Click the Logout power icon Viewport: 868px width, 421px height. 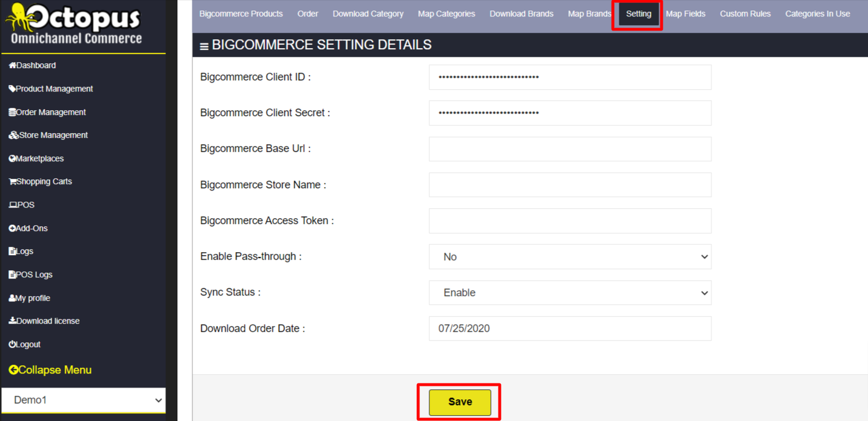(x=12, y=345)
